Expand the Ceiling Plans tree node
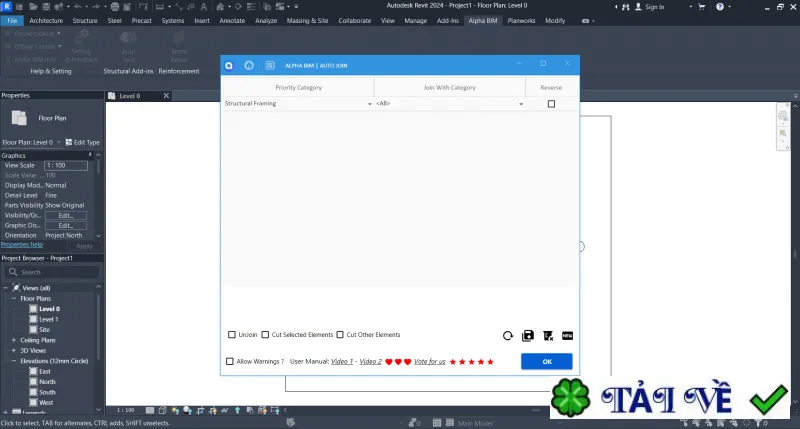This screenshot has width=800, height=429. 14,340
